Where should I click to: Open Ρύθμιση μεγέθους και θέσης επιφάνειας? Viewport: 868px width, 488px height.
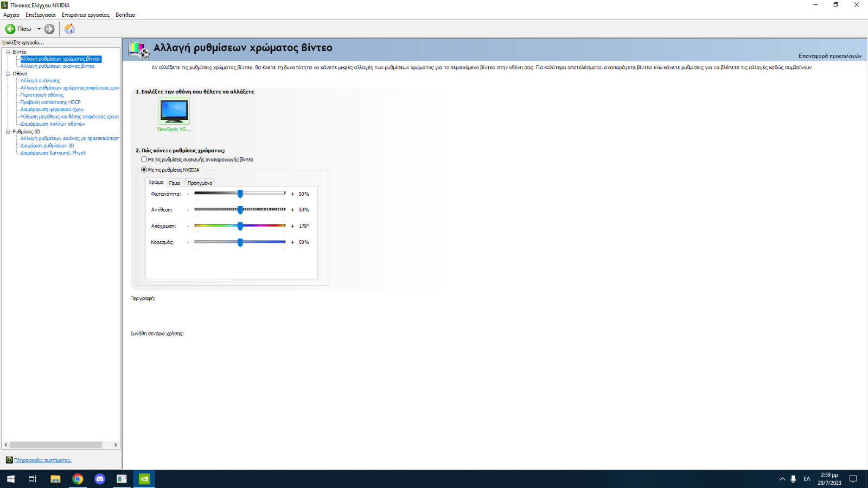[70, 117]
